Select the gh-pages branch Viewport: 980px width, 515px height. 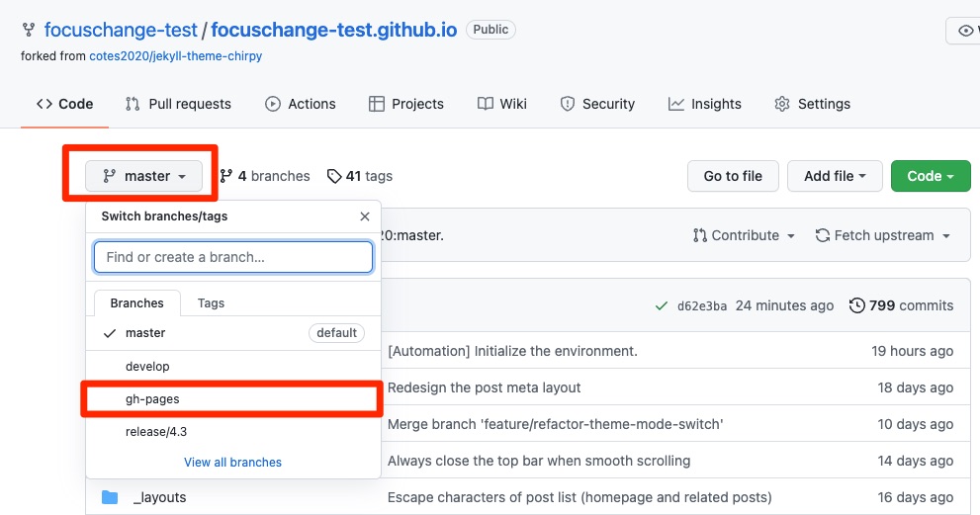click(152, 399)
